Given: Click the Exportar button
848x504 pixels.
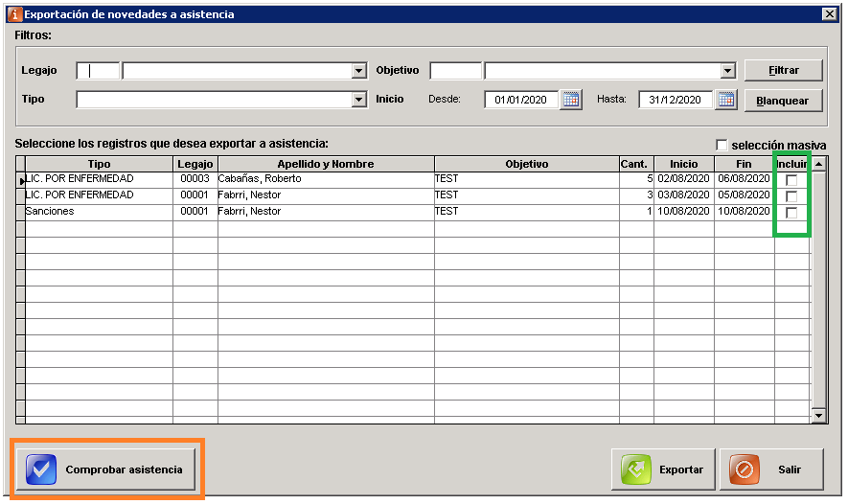Looking at the screenshot, I should [663, 470].
